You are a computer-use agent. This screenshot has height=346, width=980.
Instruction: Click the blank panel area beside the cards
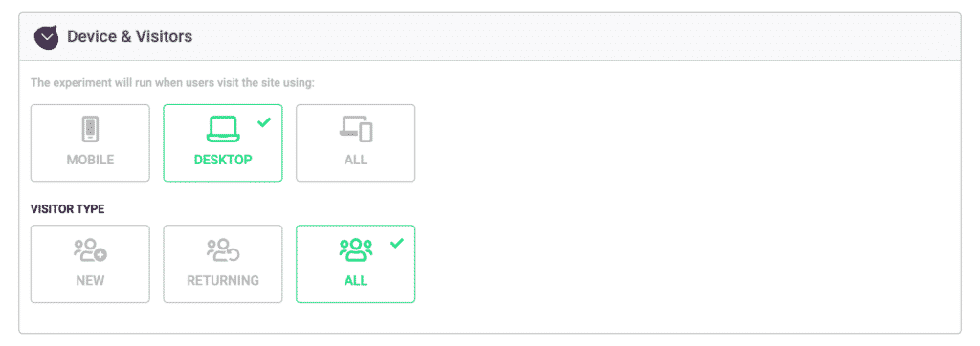pos(687,200)
